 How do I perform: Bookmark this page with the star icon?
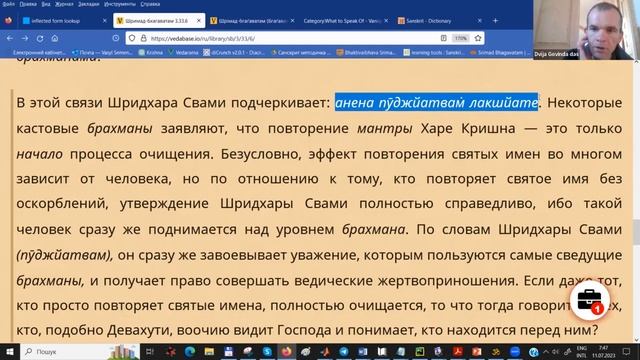pos(478,38)
